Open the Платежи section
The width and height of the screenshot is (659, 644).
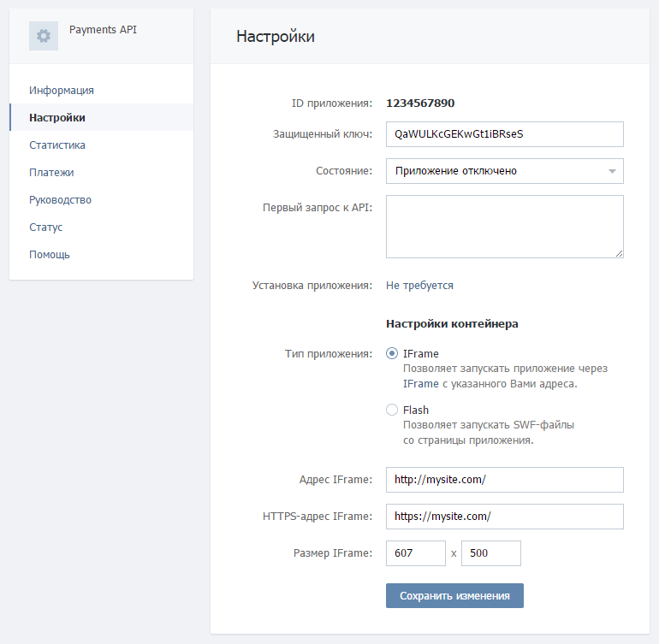pyautogui.click(x=51, y=172)
